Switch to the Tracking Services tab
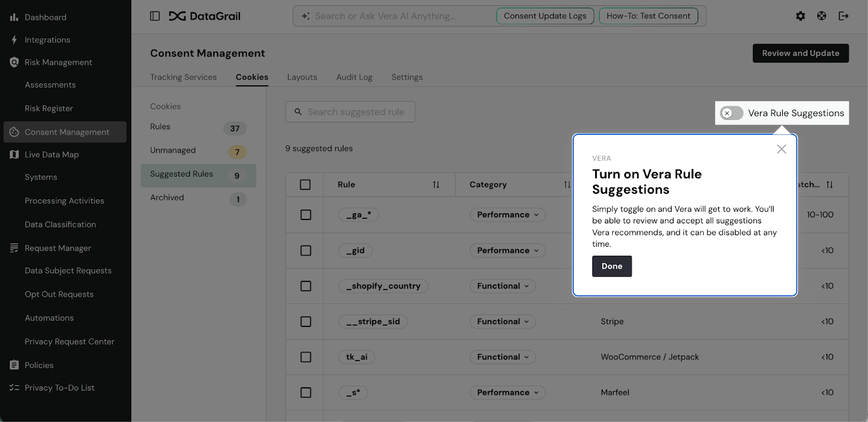The height and width of the screenshot is (422, 868). coord(183,77)
